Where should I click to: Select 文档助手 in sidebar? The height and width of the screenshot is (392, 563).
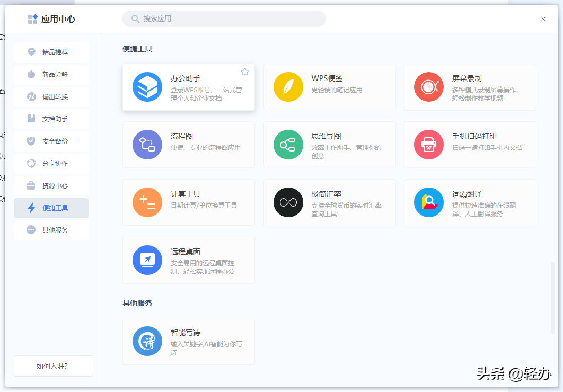click(51, 119)
